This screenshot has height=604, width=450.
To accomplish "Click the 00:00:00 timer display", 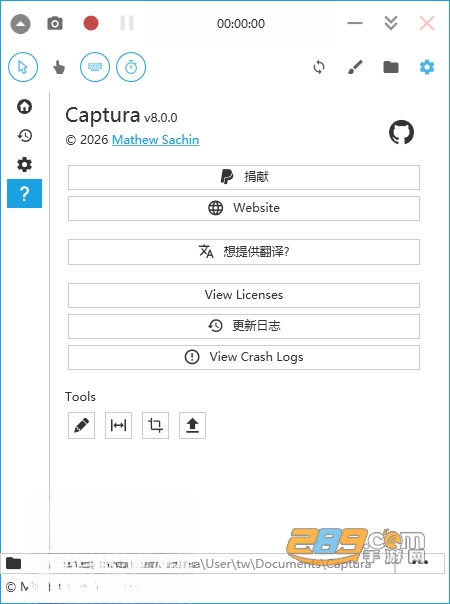I will (241, 23).
